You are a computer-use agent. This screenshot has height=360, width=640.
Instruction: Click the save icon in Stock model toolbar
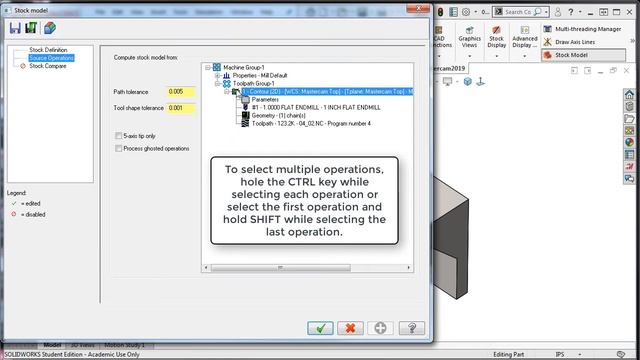[15, 28]
